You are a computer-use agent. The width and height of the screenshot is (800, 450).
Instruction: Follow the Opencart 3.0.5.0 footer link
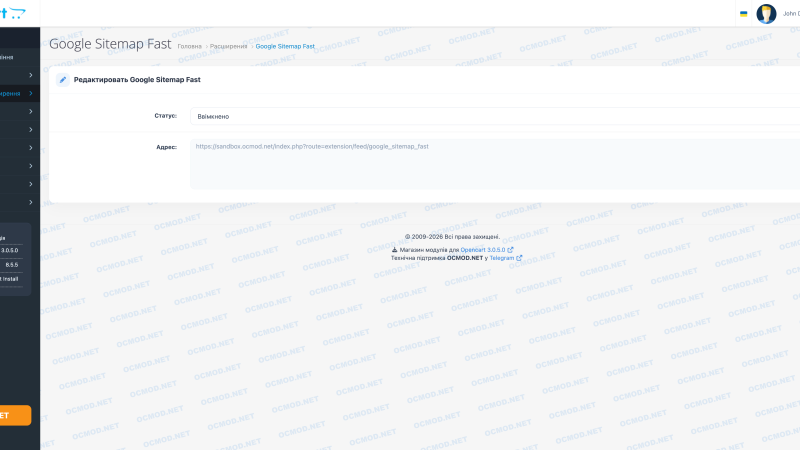483,250
